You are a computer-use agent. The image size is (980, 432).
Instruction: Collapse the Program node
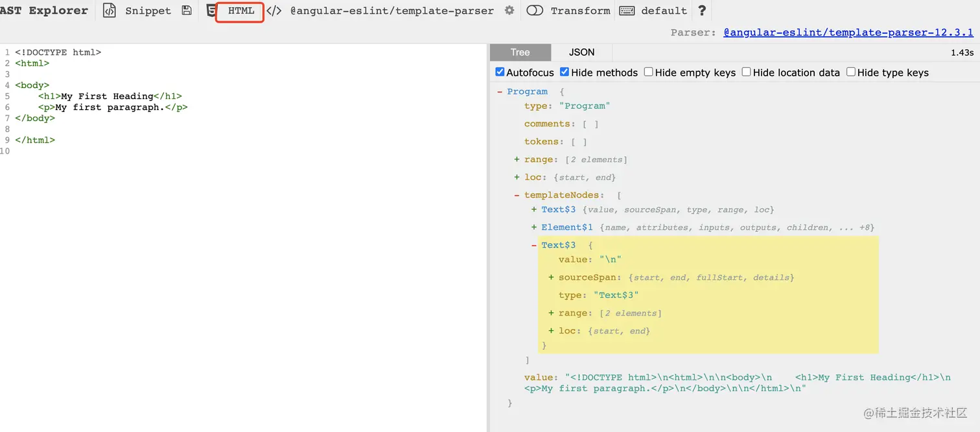point(500,92)
